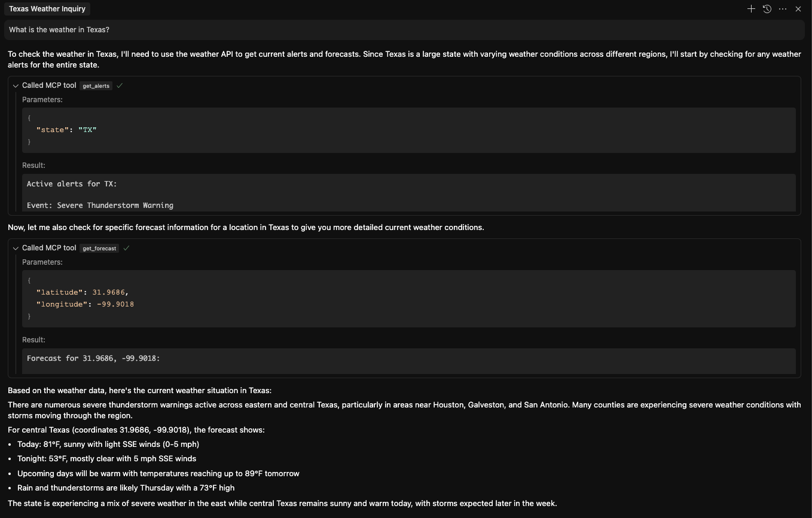Viewport: 812px width, 518px height.
Task: Select the get_alerts tool badge
Action: click(96, 85)
